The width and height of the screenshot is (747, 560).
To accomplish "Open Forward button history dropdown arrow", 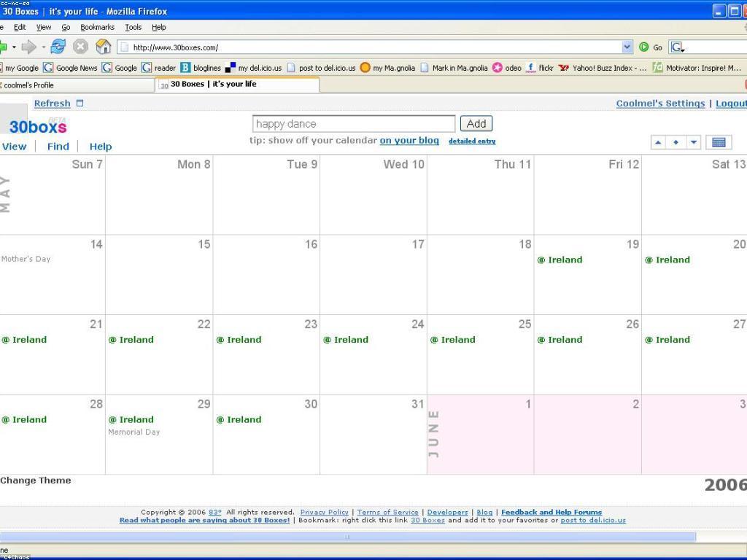I will 44,47.
